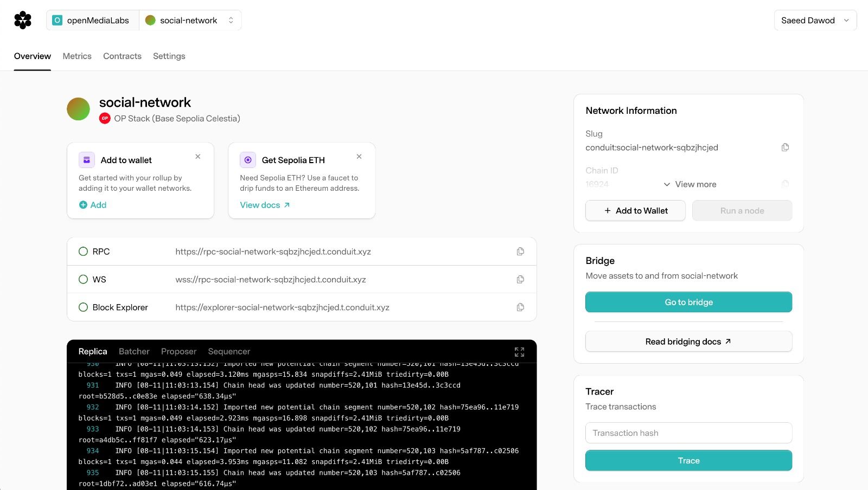Screen dimensions: 868x490
Task: Copy the Chain ID value
Action: [785, 184]
